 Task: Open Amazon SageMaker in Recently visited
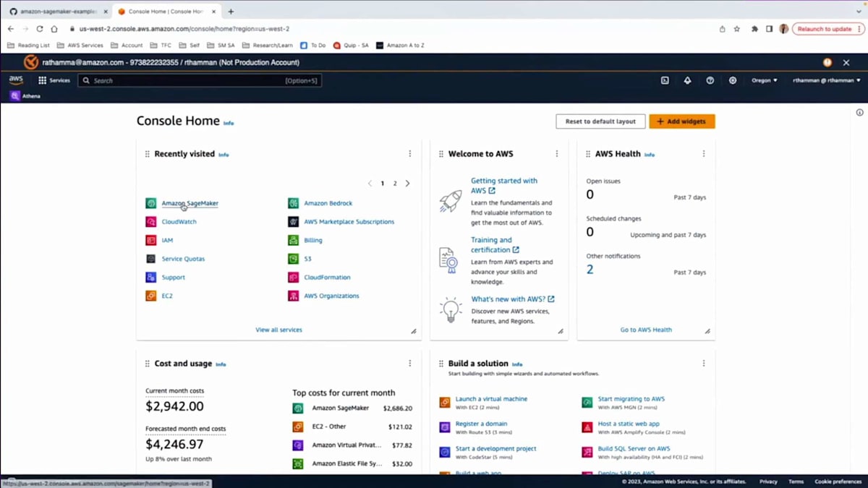click(190, 203)
